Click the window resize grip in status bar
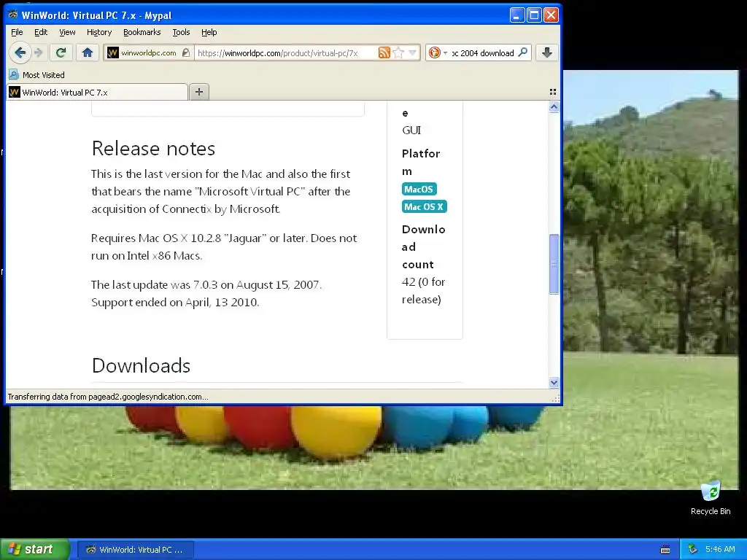 [x=555, y=399]
